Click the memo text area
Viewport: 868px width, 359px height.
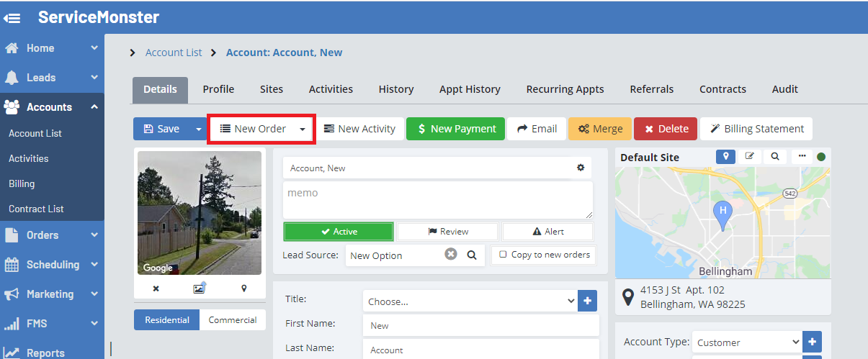[438, 200]
